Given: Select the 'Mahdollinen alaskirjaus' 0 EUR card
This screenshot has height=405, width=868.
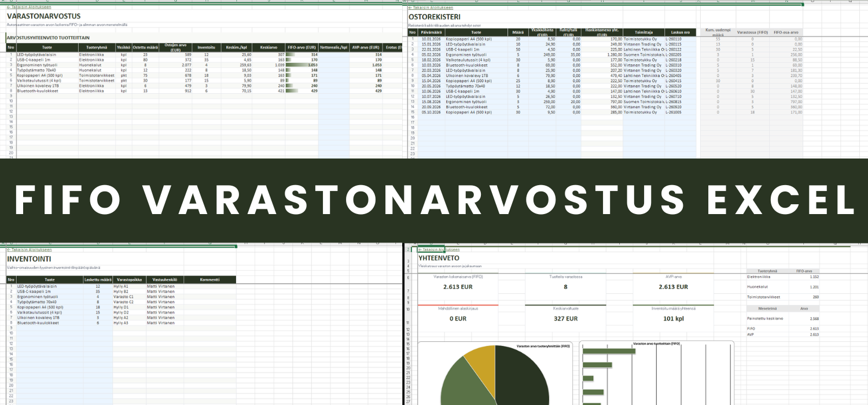Looking at the screenshot, I should (x=458, y=315).
